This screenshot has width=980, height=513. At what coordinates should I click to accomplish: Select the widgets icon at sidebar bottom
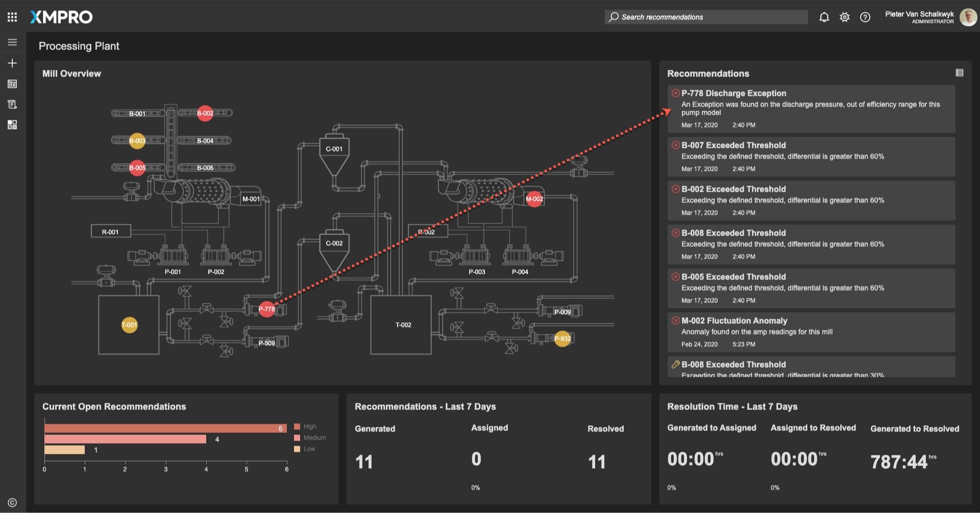coord(12,123)
